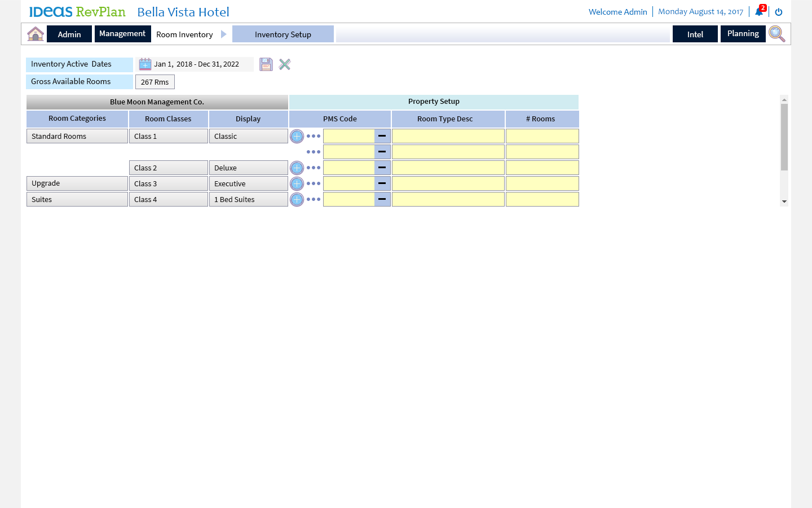The width and height of the screenshot is (812, 508).
Task: Click the save floppy disk icon
Action: (266, 64)
